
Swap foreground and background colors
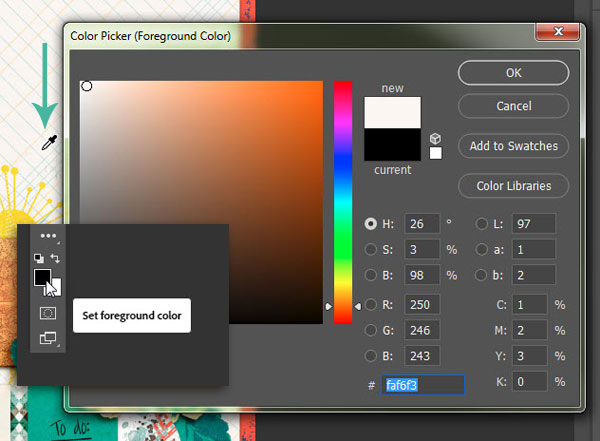point(55,258)
